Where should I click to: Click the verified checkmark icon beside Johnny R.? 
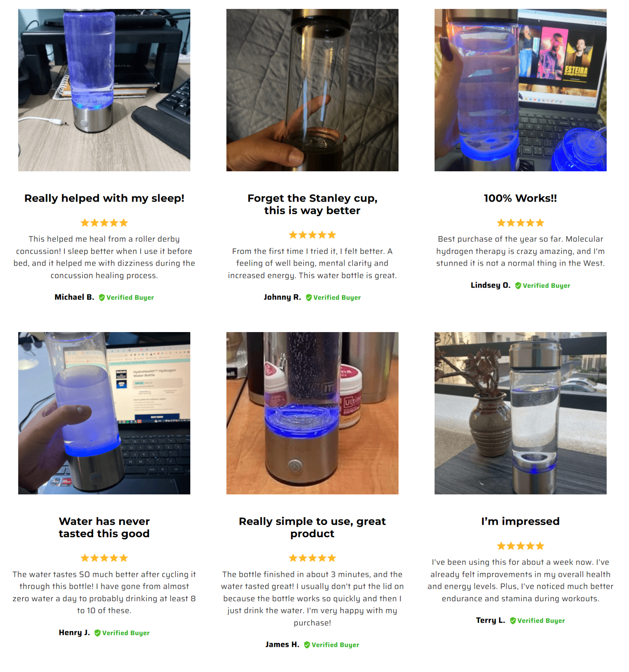(x=309, y=297)
